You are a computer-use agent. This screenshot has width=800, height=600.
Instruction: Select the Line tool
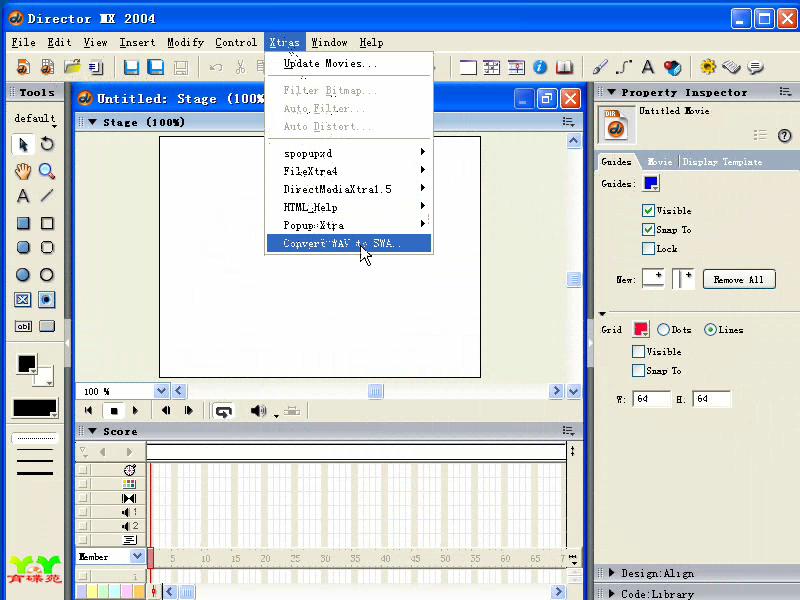click(47, 196)
